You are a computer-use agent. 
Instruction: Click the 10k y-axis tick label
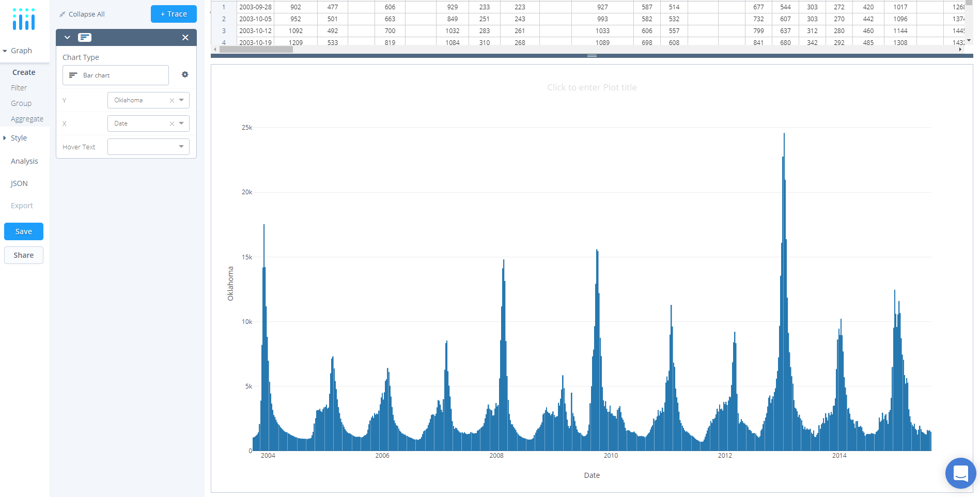pos(247,322)
